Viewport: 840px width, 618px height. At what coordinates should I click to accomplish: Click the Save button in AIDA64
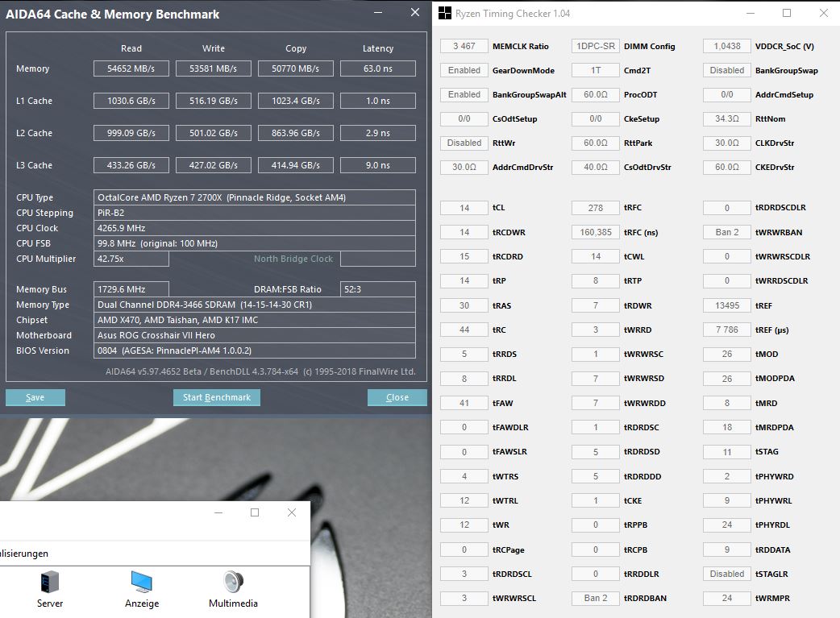click(35, 397)
